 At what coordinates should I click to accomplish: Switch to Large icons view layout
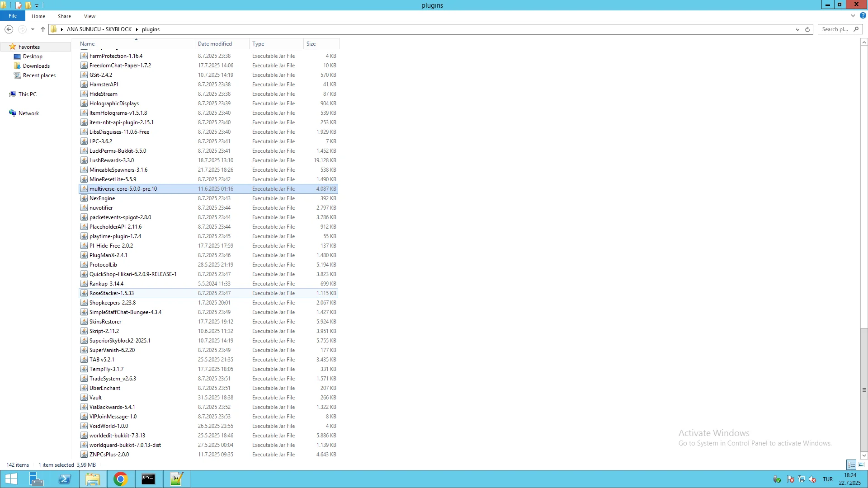coord(861,465)
